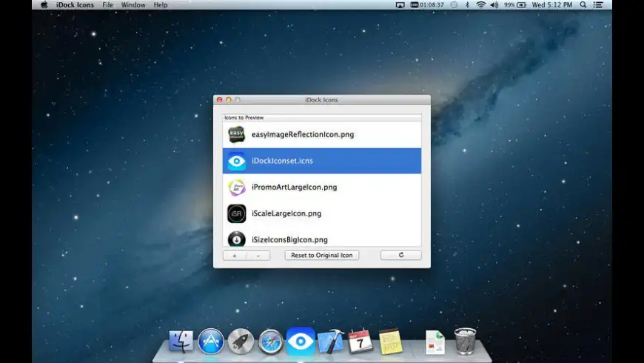The width and height of the screenshot is (644, 363).
Task: Open Safari from the Dock
Action: tap(271, 342)
